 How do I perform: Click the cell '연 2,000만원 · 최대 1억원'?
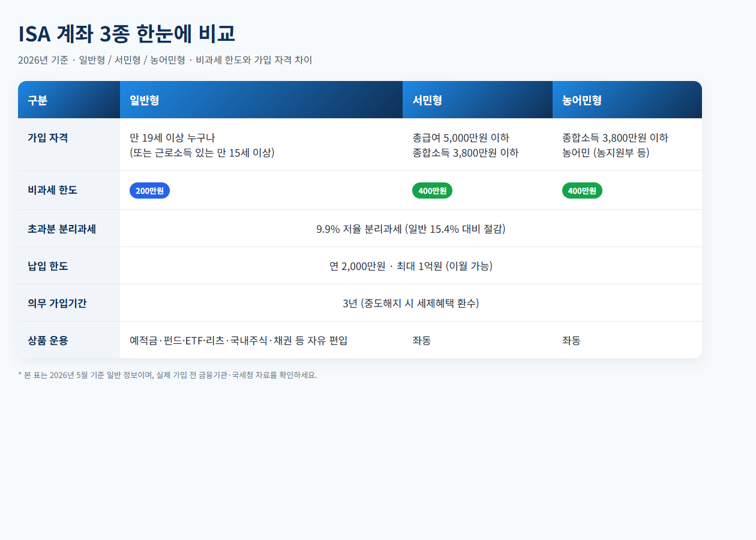411,266
